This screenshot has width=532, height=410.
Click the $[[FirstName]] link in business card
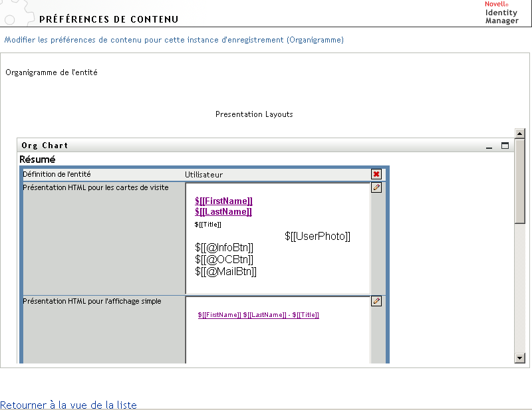(x=223, y=201)
